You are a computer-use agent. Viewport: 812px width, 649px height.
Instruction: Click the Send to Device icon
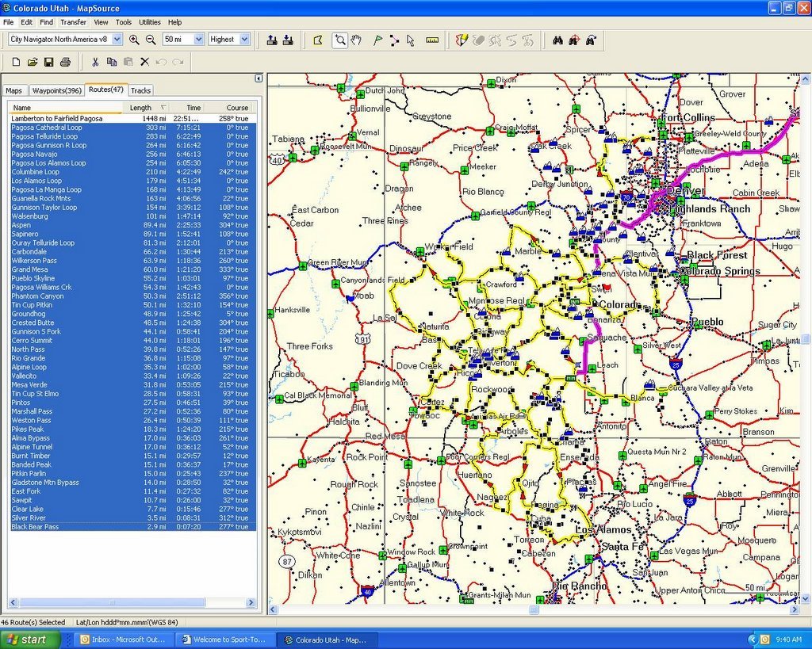coord(272,40)
